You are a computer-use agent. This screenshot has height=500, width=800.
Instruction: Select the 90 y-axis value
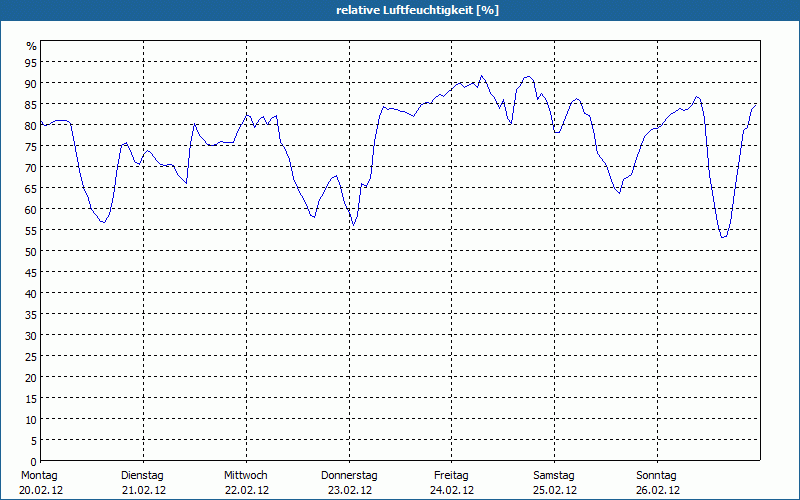click(x=32, y=84)
